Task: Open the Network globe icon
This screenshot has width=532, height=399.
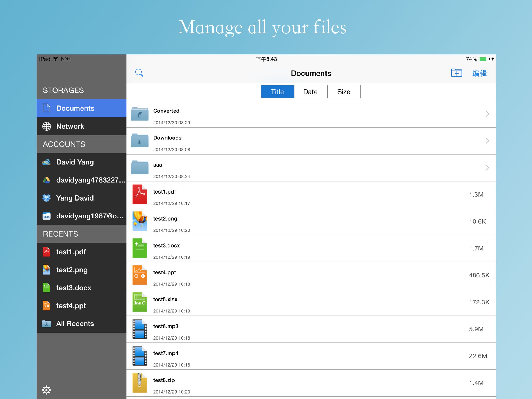Action: [x=47, y=126]
